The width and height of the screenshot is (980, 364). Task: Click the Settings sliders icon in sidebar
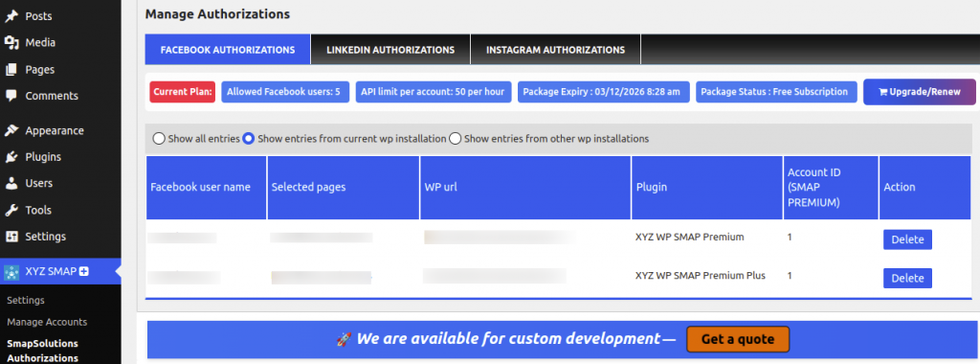pyautogui.click(x=11, y=237)
